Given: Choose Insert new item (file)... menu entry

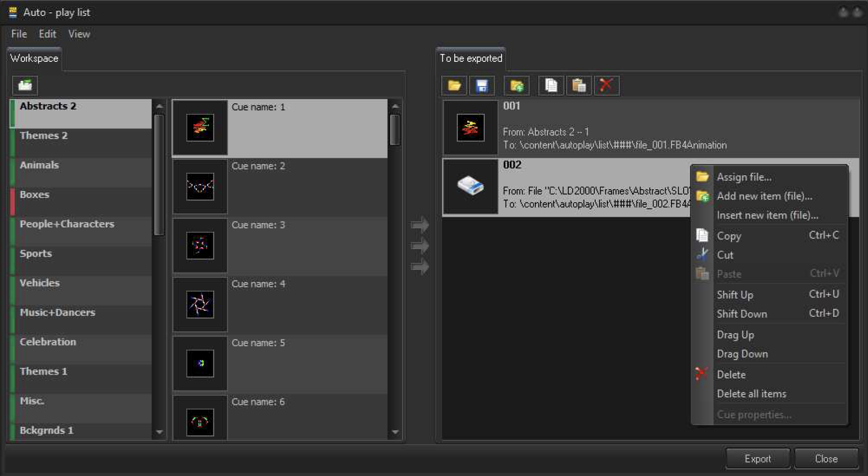Looking at the screenshot, I should (770, 215).
